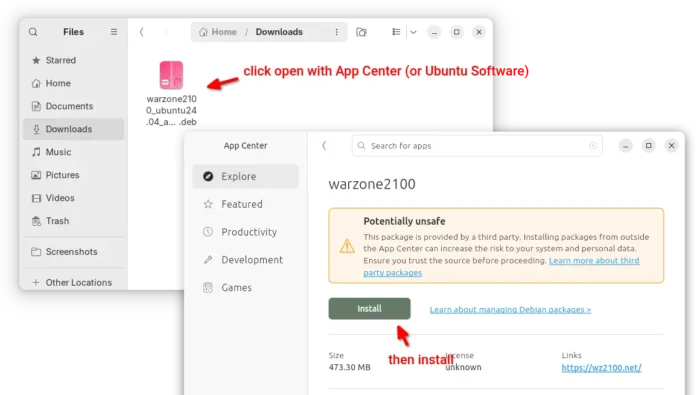Click the Install button for warzone2100

point(369,309)
